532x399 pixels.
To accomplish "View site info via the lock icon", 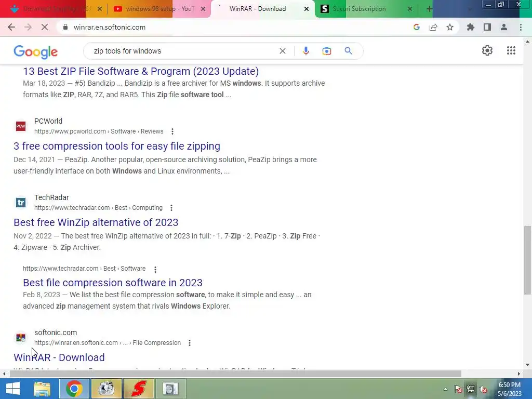I will point(65,27).
